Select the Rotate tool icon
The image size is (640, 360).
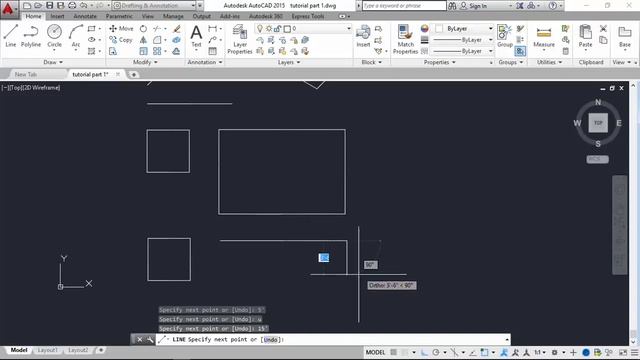pos(143,29)
